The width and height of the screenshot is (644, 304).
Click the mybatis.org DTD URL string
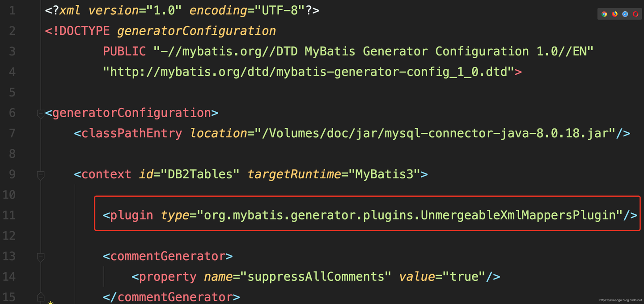tap(309, 72)
